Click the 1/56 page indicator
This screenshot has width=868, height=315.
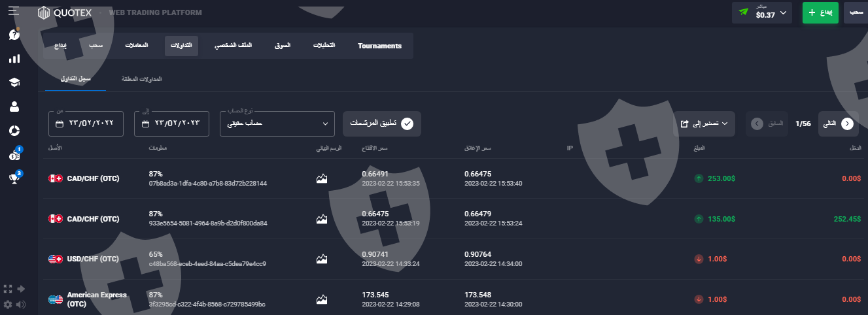click(x=803, y=124)
